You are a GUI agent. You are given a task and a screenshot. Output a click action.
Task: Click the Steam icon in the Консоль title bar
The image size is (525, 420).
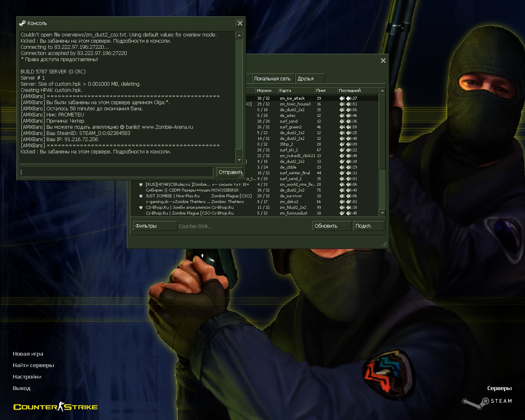[23, 23]
